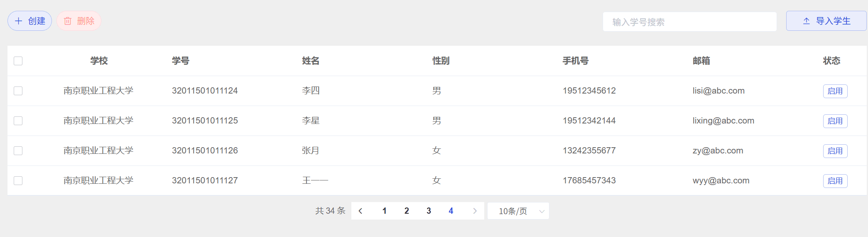868x237 pixels.
Task: Tick the checkbox for student 王一一
Action: (x=18, y=181)
